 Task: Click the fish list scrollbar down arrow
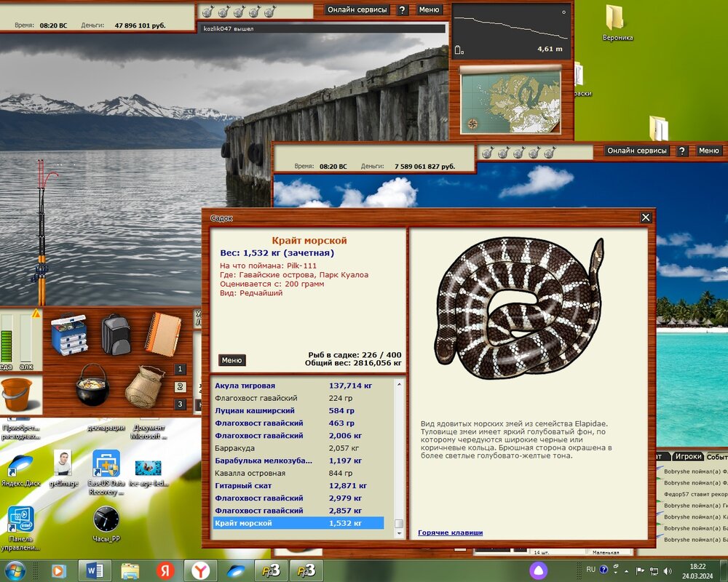pyautogui.click(x=398, y=533)
